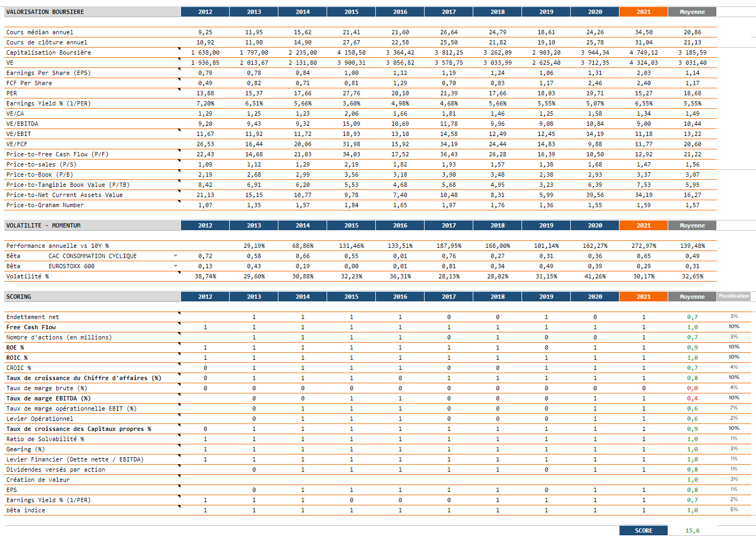Click the "FCF Per Share" row label

tap(29, 83)
